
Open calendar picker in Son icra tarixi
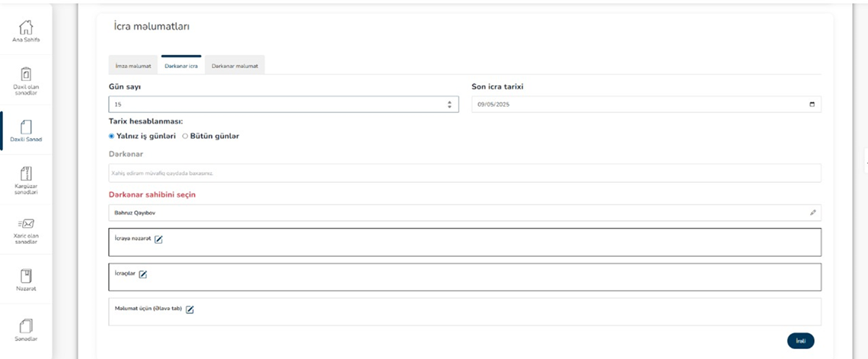click(812, 104)
